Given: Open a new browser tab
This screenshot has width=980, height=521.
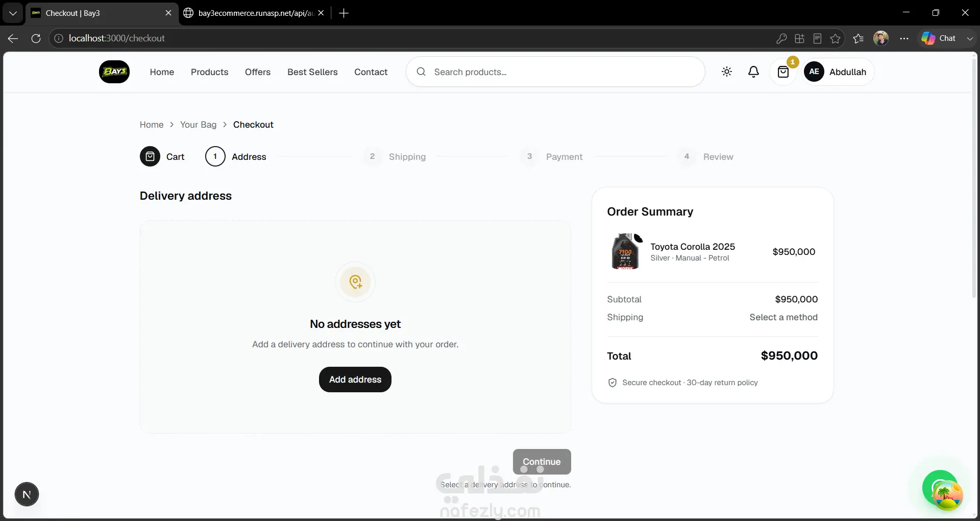Looking at the screenshot, I should (x=344, y=13).
